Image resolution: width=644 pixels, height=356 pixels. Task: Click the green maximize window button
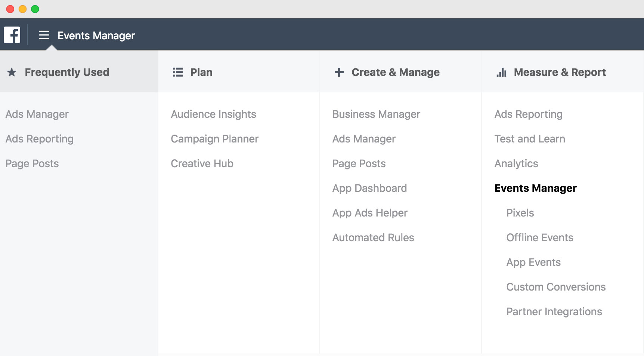[x=35, y=9]
